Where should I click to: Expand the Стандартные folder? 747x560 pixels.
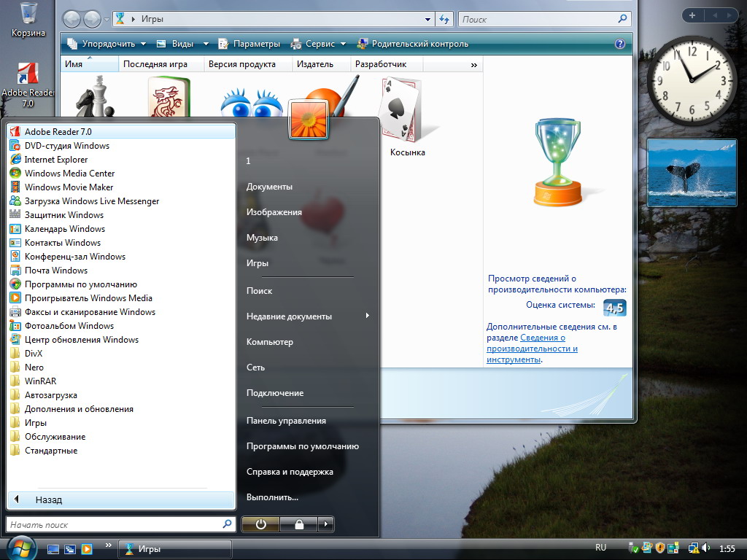[121, 451]
